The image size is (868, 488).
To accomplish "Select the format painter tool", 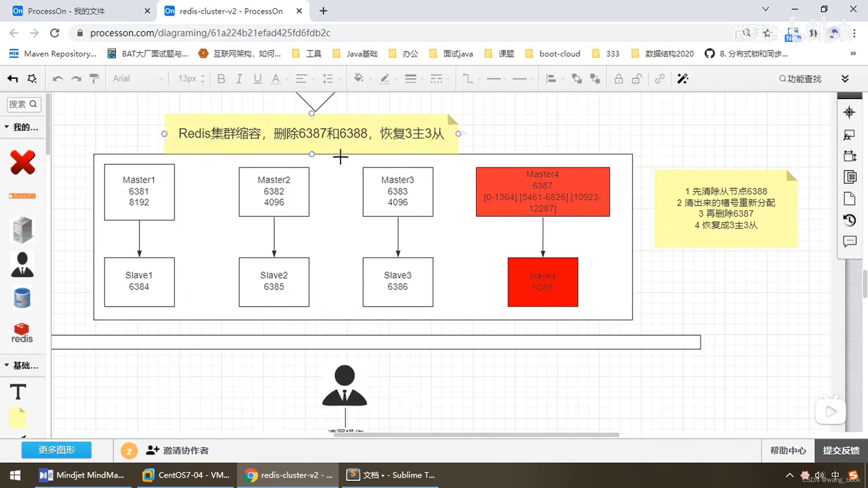I will point(94,78).
